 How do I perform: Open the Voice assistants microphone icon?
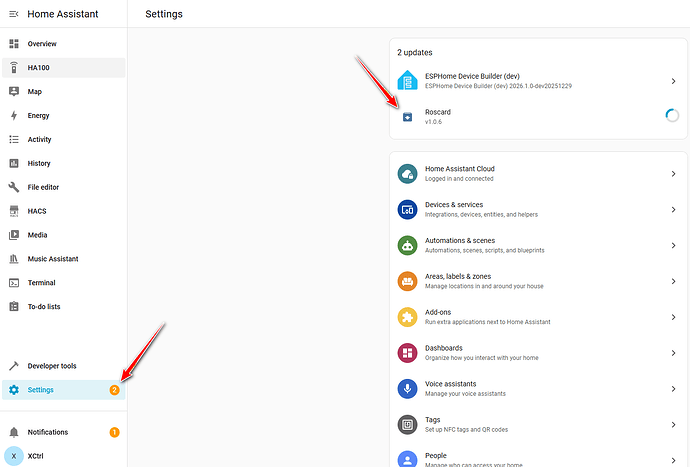(407, 389)
